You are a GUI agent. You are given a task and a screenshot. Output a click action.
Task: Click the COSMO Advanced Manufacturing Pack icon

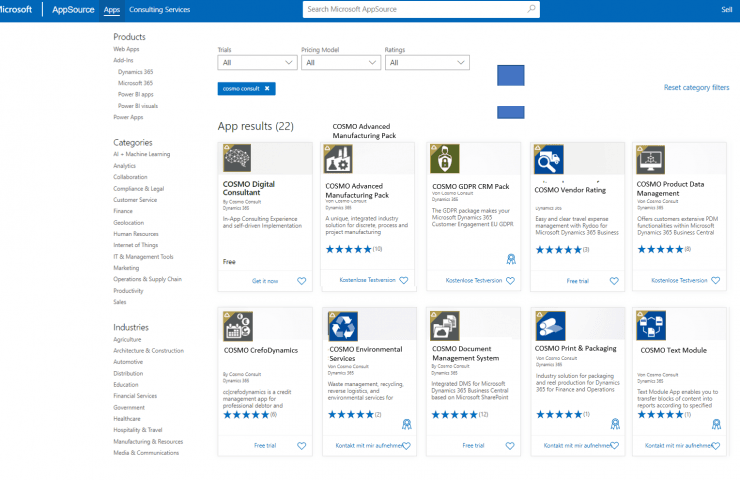pyautogui.click(x=339, y=159)
